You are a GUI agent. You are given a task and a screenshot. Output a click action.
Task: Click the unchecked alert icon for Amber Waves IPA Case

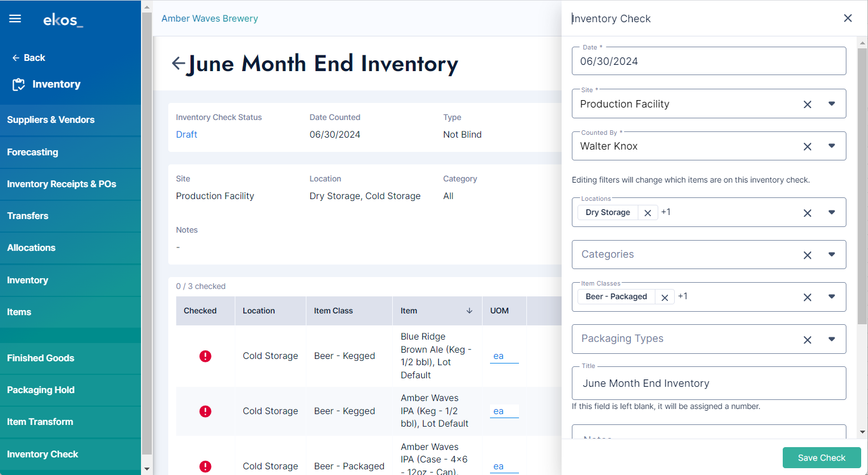[205, 466]
